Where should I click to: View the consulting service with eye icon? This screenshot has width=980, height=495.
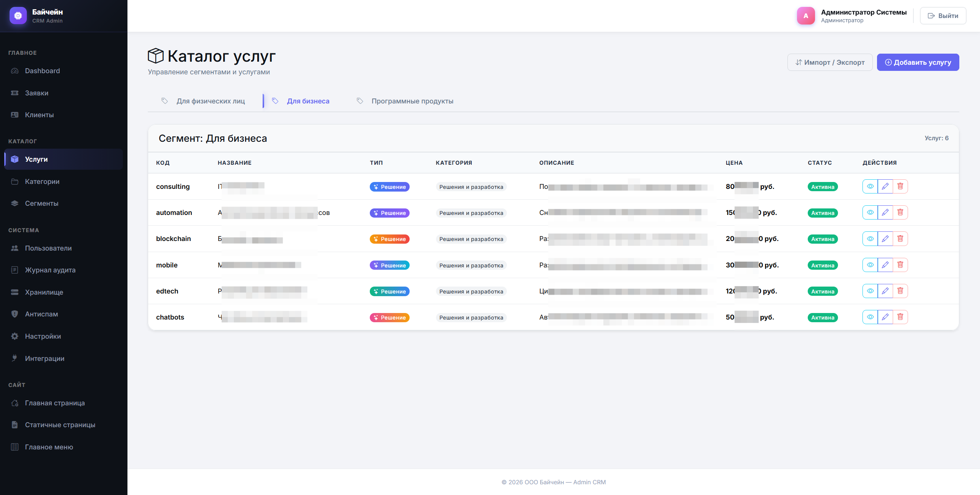point(870,187)
